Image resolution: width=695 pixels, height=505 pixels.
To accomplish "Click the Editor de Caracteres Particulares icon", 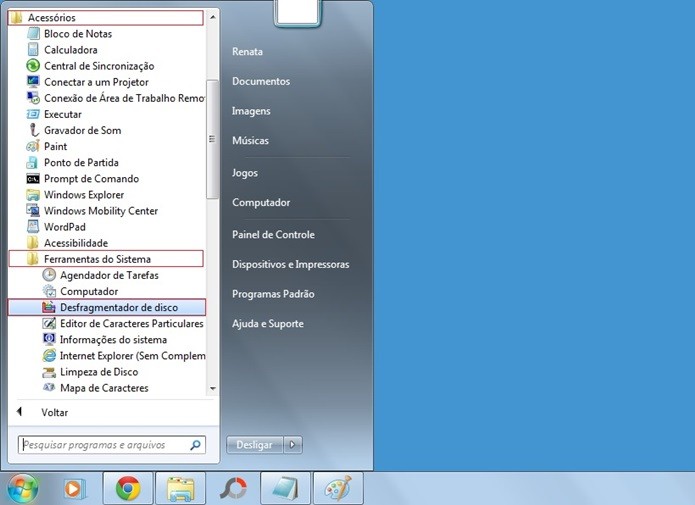I will tap(49, 323).
